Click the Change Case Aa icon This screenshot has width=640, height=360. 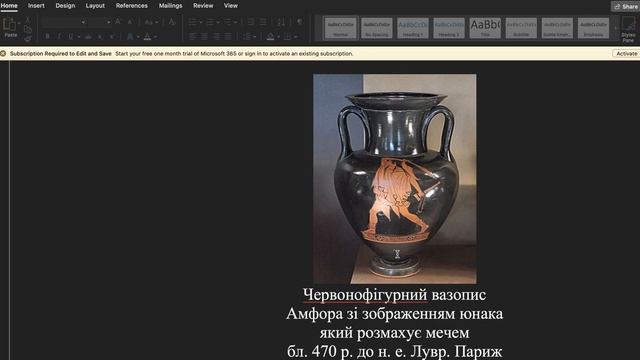149,22
